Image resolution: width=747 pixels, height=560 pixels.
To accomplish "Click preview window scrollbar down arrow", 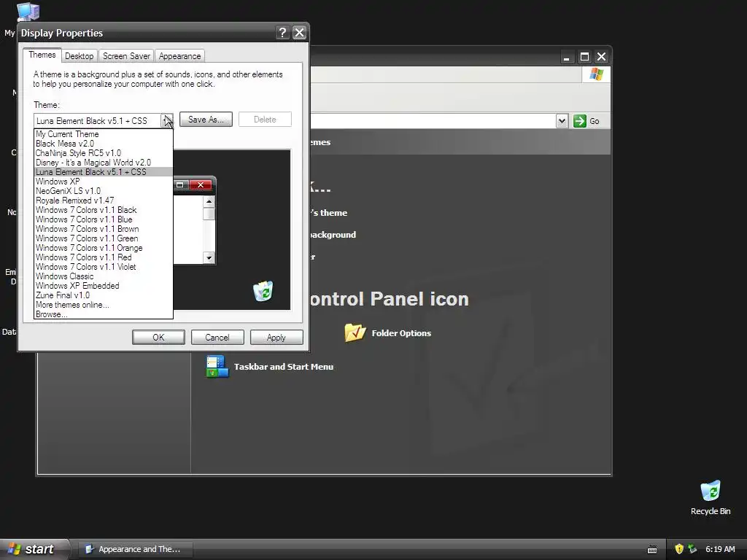I will click(x=209, y=257).
